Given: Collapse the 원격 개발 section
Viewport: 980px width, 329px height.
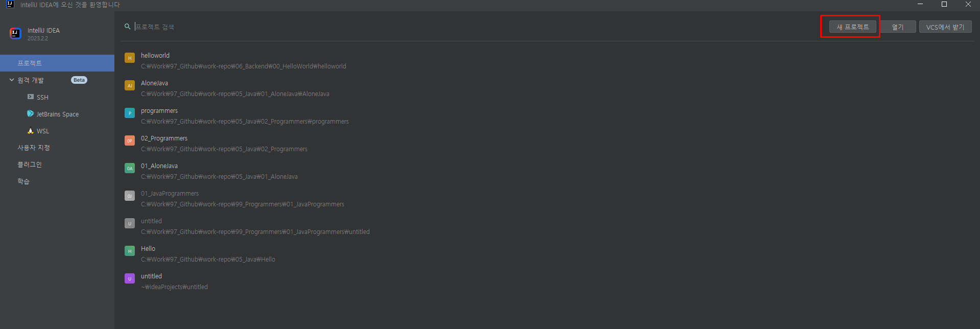Looking at the screenshot, I should click(12, 80).
